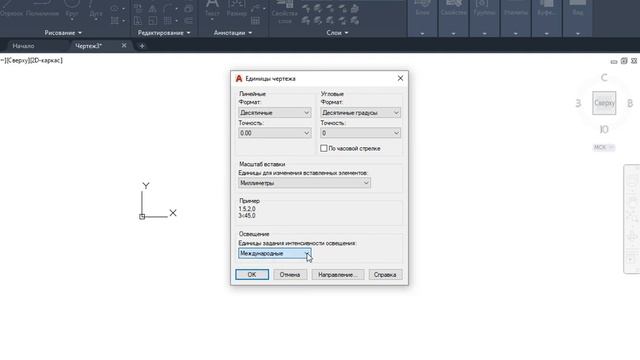The width and height of the screenshot is (640, 360).
Task: Select the Отрезок line tool
Action: (11, 9)
